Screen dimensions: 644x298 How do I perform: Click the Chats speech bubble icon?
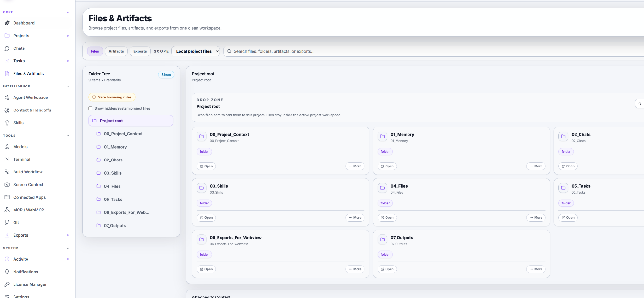[x=7, y=48]
